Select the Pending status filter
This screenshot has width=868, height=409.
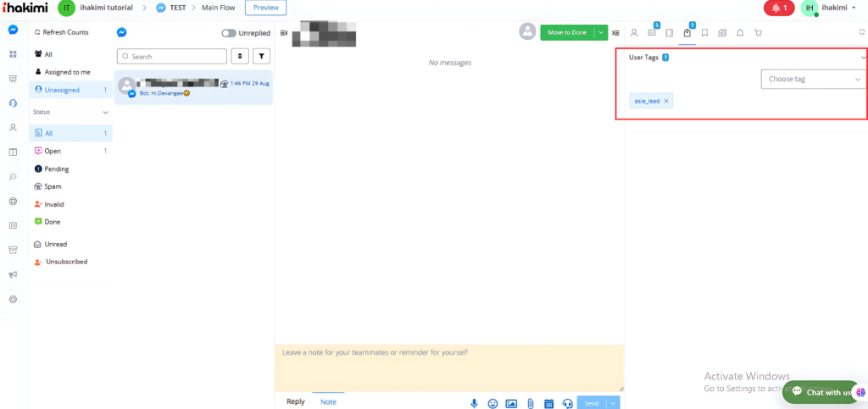(57, 169)
